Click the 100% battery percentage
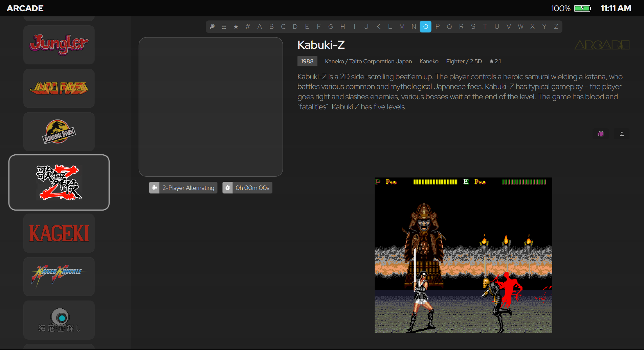644x350 pixels. click(x=561, y=8)
